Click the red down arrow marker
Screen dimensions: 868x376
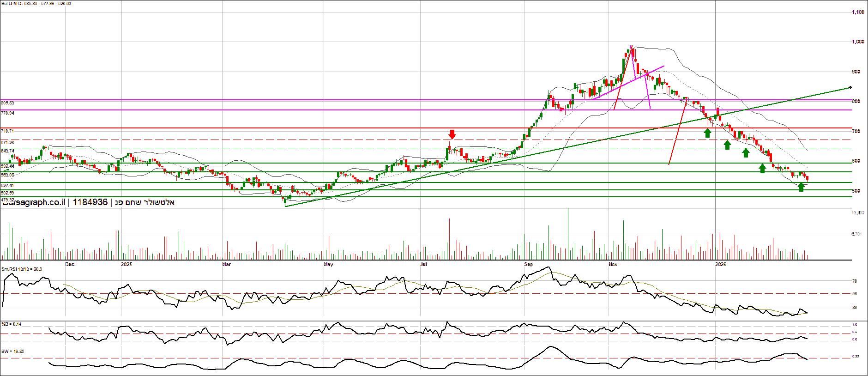(x=452, y=134)
